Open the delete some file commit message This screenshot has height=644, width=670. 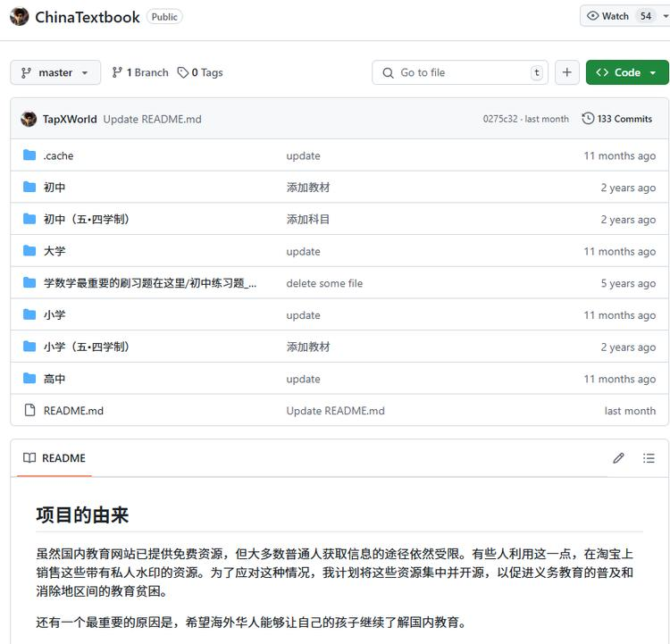pyautogui.click(x=324, y=283)
